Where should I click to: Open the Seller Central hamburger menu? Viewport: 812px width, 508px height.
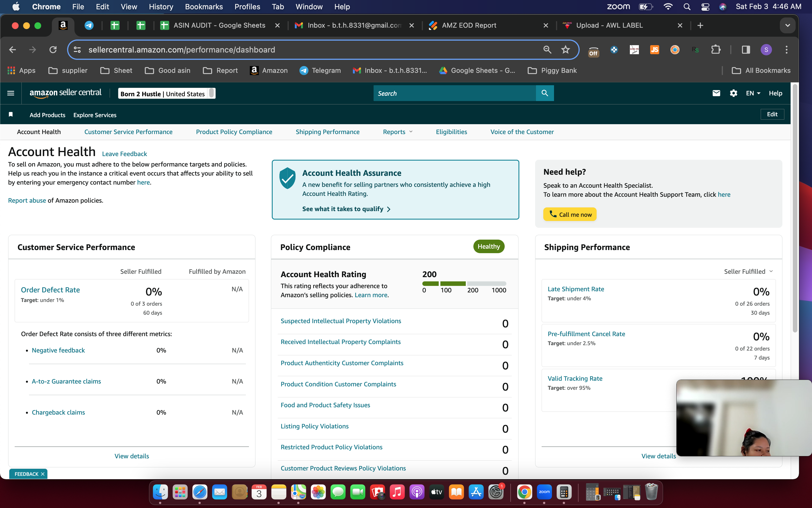click(x=11, y=93)
